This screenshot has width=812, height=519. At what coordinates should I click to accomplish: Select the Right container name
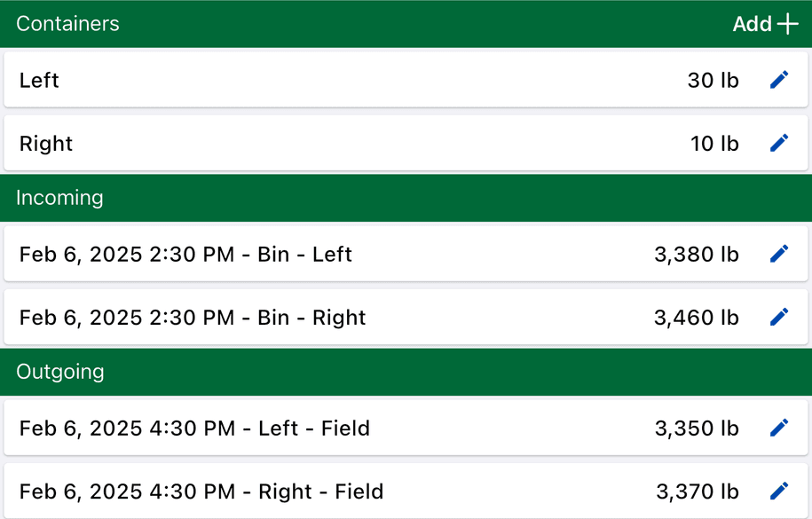pos(46,144)
